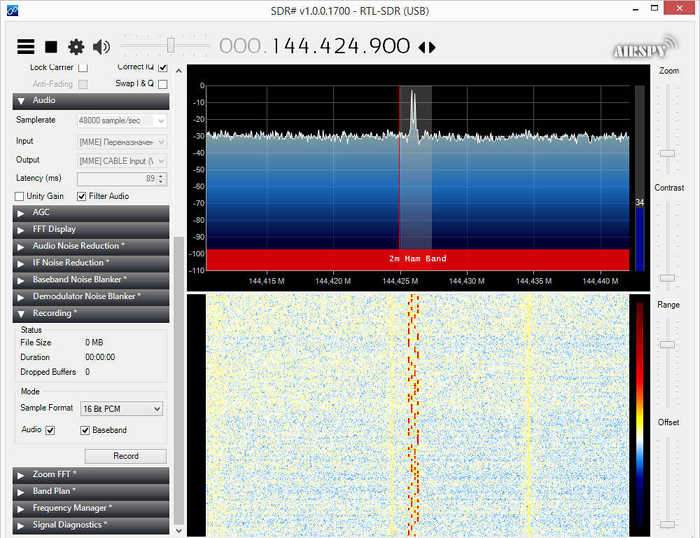
Task: Increase latency with the stepper up arrow
Action: [x=162, y=176]
